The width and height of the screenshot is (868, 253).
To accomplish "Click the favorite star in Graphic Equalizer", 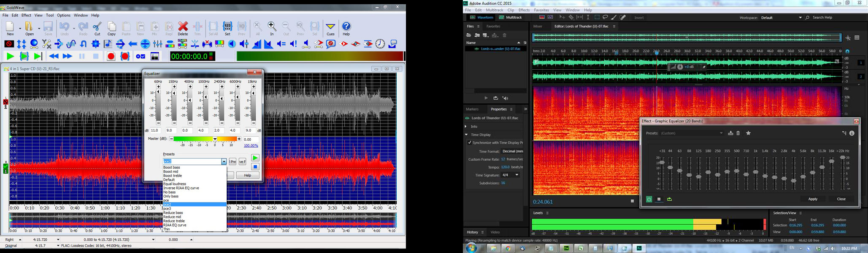I will point(748,133).
